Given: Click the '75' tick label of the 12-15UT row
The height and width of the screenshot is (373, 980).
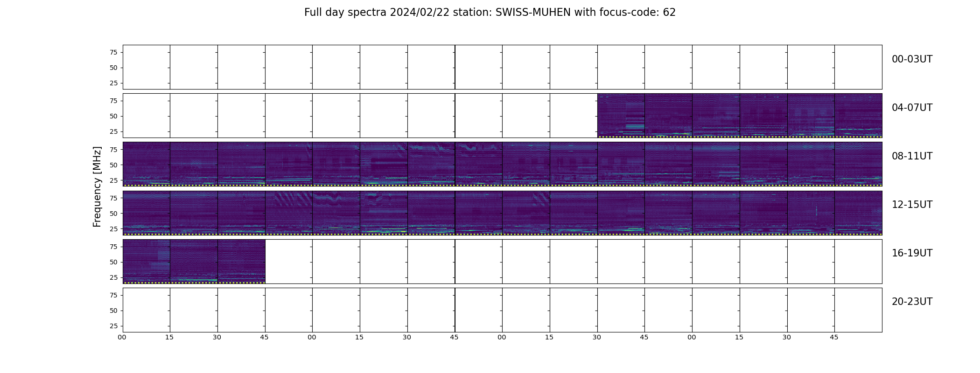Looking at the screenshot, I should pos(113,198).
